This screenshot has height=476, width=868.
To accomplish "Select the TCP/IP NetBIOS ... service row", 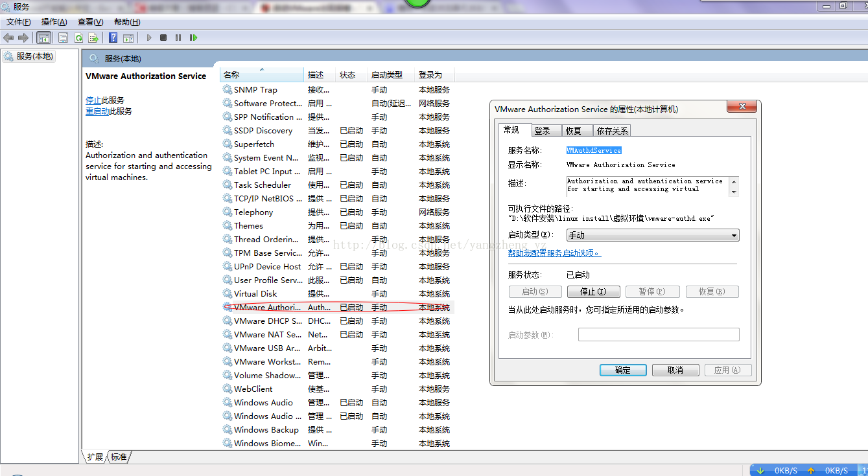I will (337, 198).
